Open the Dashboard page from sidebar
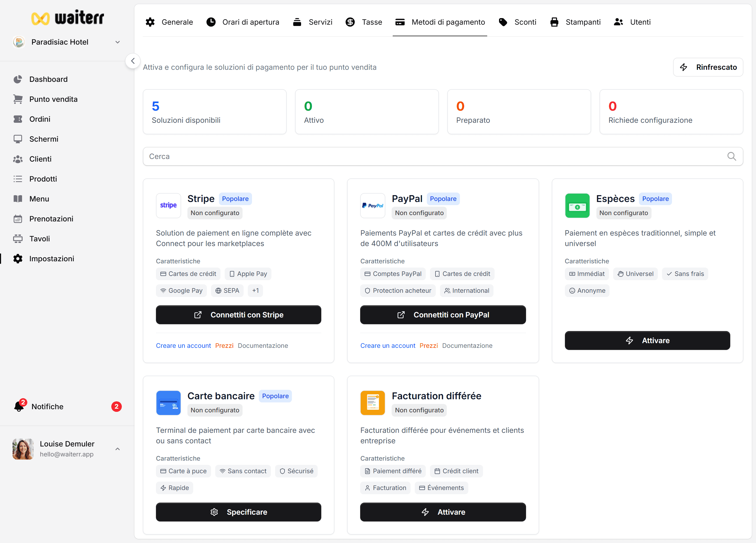Image resolution: width=756 pixels, height=543 pixels. (x=48, y=79)
